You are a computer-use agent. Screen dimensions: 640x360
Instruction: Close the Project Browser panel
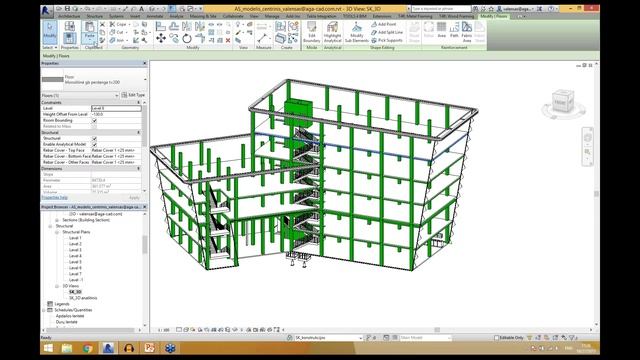click(x=144, y=207)
